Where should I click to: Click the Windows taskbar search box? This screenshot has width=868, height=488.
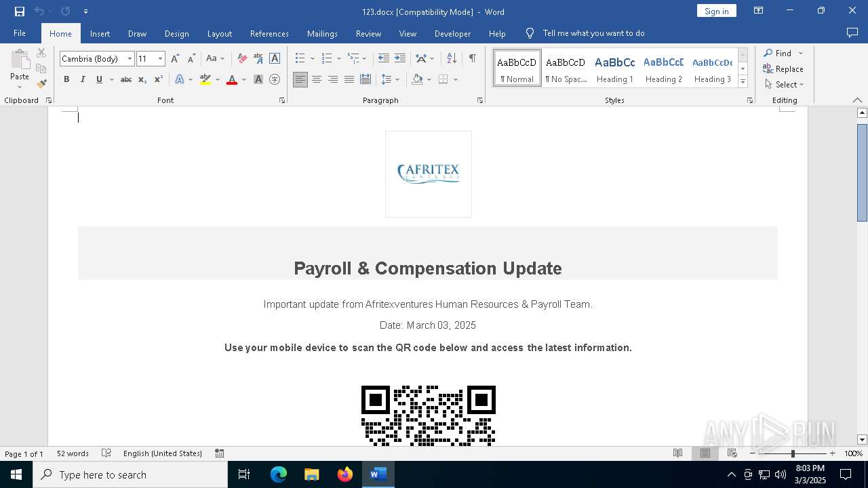pyautogui.click(x=130, y=474)
